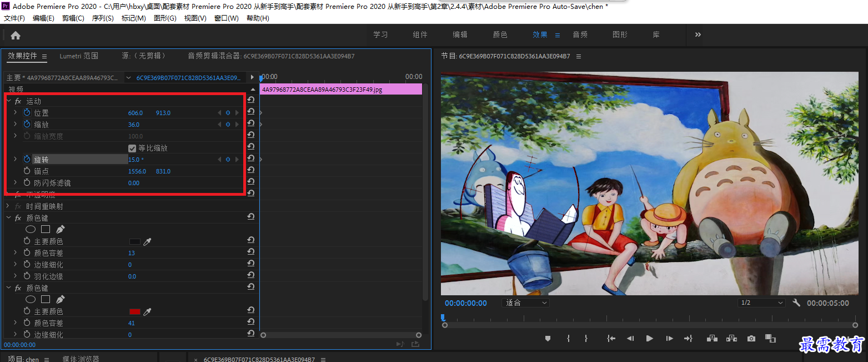Open the 窗口(W) menu

pyautogui.click(x=227, y=18)
